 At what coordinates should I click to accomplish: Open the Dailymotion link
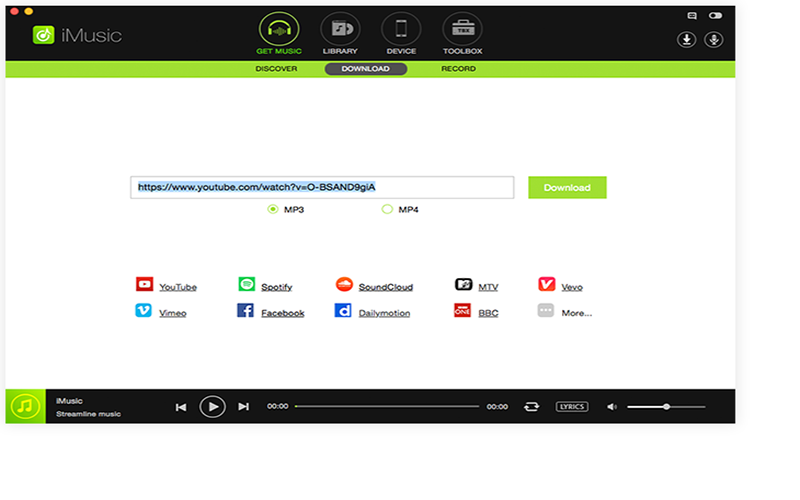tap(384, 313)
